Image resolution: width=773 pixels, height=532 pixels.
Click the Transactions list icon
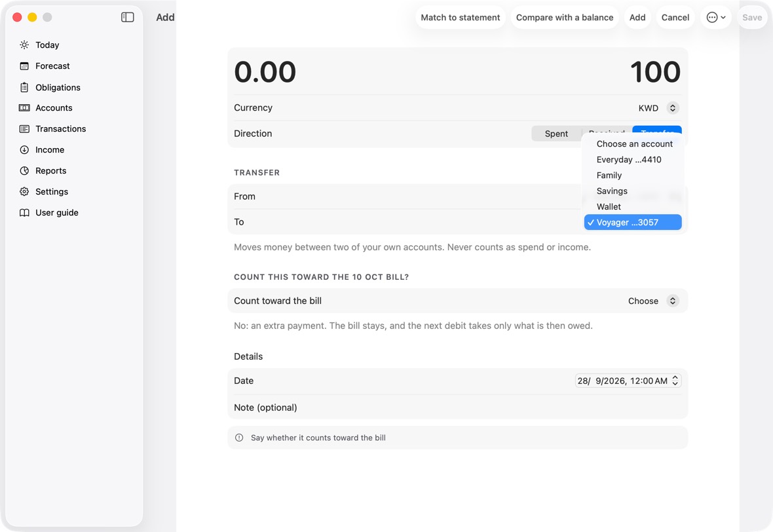24,128
